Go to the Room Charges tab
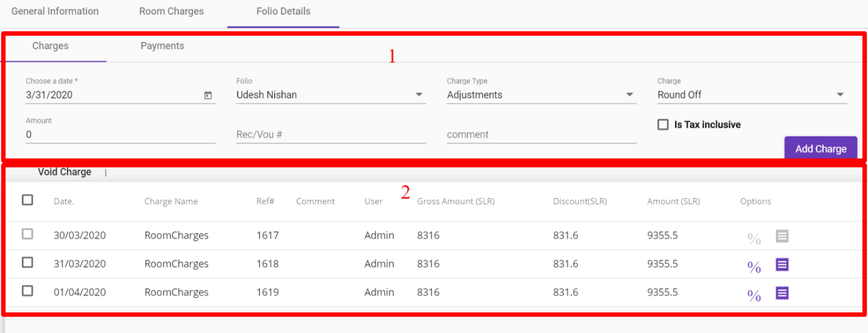This screenshot has height=333, width=868. click(171, 12)
